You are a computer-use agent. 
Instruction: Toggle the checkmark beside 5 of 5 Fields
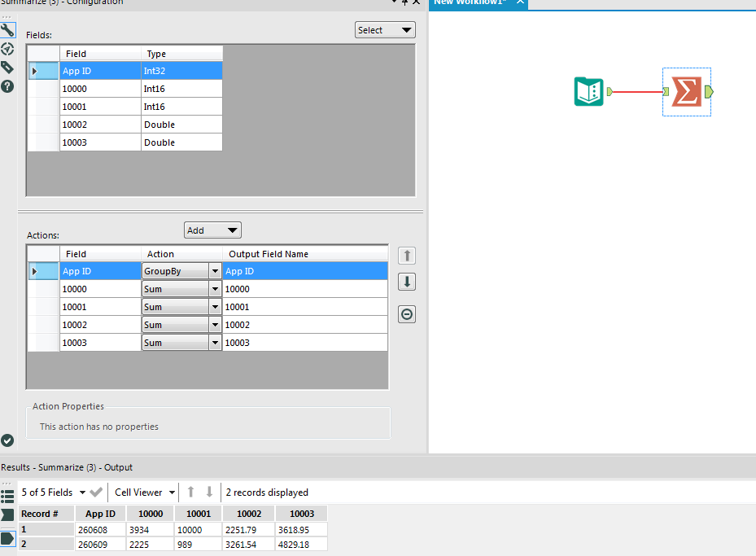pos(95,492)
